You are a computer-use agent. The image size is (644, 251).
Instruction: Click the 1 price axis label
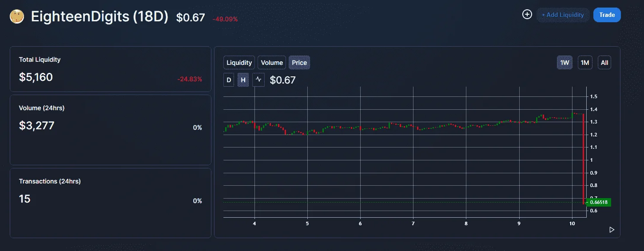pyautogui.click(x=591, y=160)
